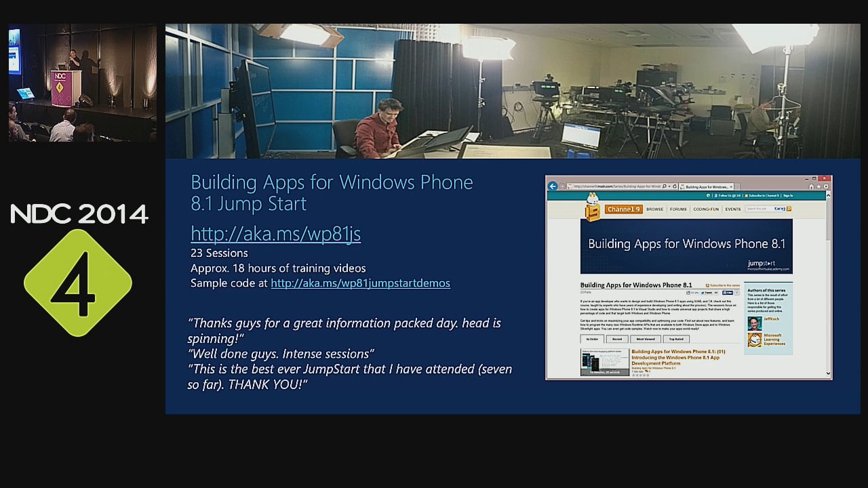
Task: Click the orange Channel 9 button
Action: pos(624,209)
